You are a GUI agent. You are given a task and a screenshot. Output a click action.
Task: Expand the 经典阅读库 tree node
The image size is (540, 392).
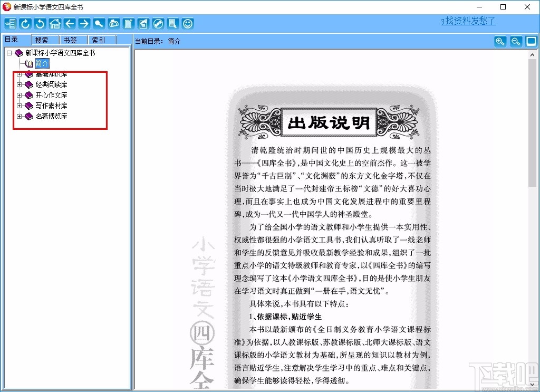[20, 84]
